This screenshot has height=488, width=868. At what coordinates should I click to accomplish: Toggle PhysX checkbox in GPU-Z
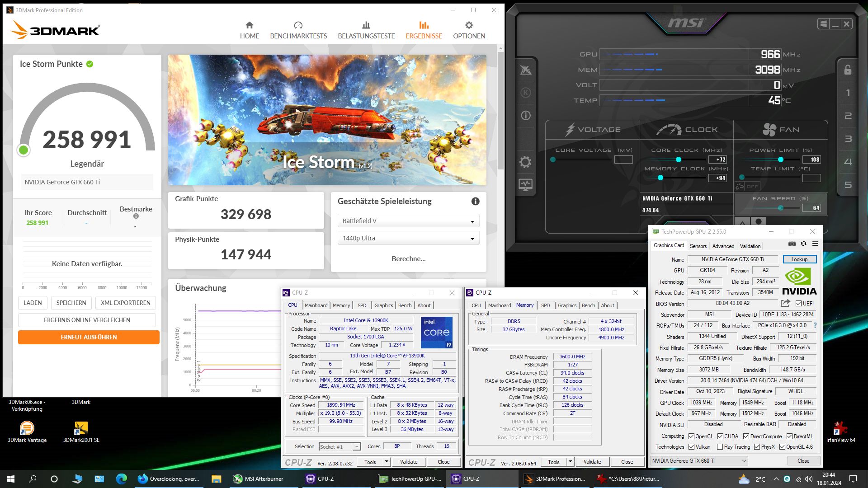[757, 447]
